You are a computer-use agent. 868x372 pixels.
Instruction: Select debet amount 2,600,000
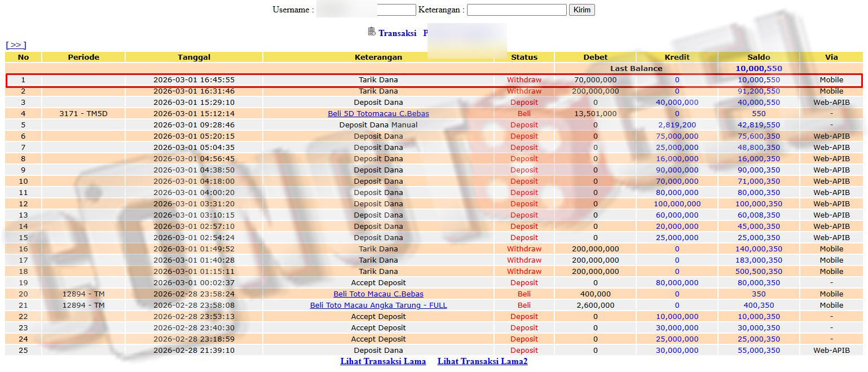coord(596,305)
